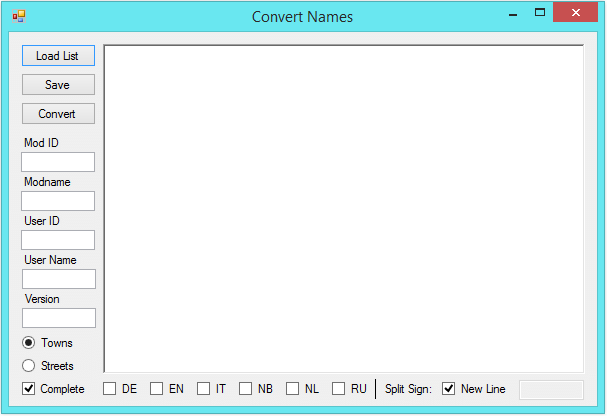The height and width of the screenshot is (416, 607).
Task: Click the Save button
Action: pos(58,85)
